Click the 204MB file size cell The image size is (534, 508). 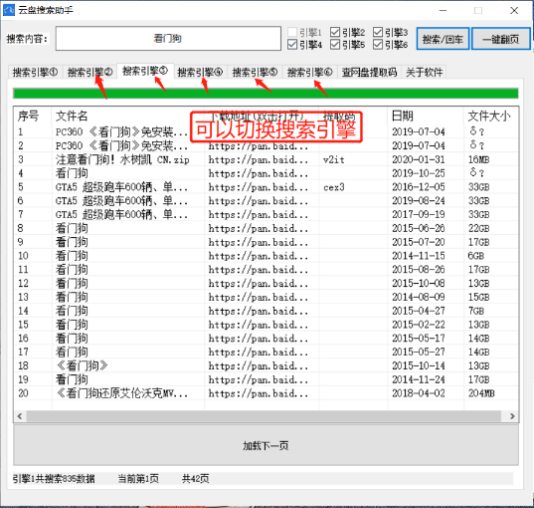[481, 393]
